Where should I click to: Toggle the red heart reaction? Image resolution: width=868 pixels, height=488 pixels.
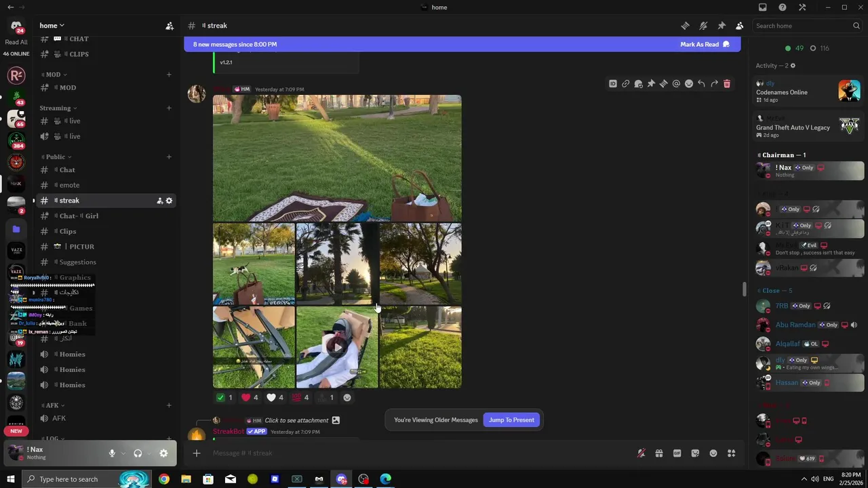click(x=250, y=398)
